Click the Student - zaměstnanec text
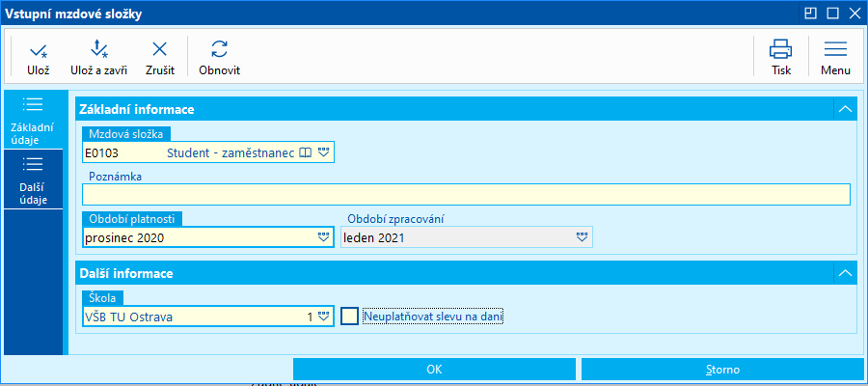This screenshot has width=868, height=386. [231, 152]
